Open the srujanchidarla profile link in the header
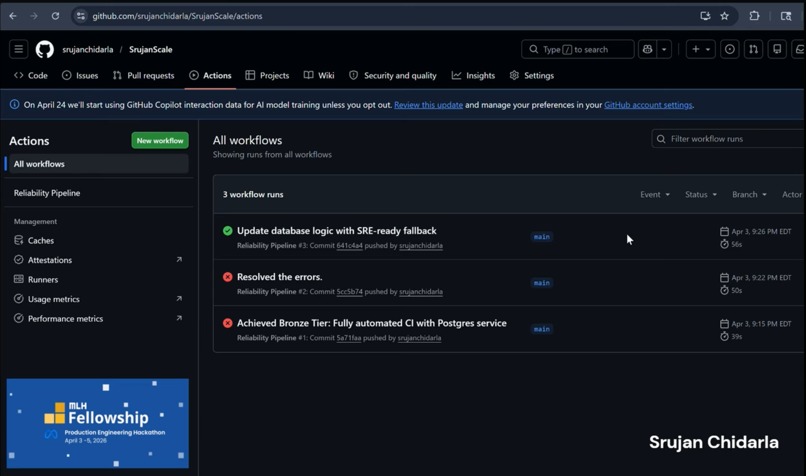 tap(88, 49)
